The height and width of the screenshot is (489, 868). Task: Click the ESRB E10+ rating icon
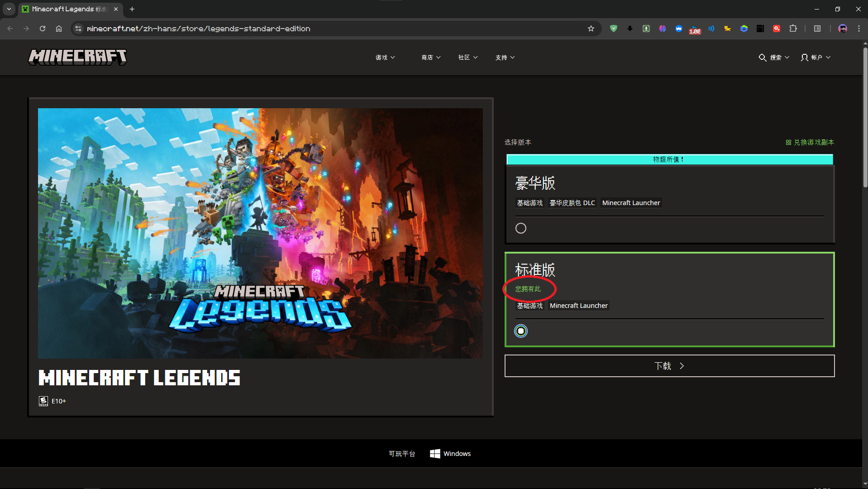coord(43,401)
